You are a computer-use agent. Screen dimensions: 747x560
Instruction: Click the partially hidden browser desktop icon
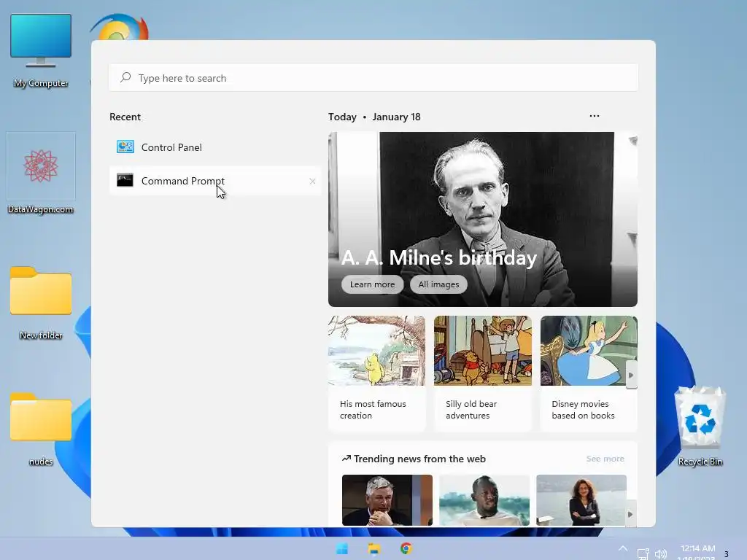[x=119, y=27]
